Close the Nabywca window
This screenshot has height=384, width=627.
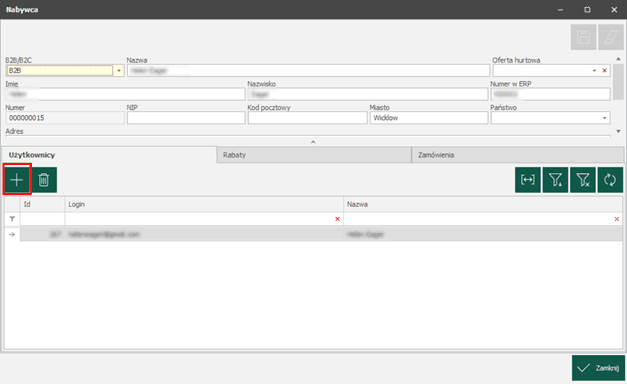614,10
